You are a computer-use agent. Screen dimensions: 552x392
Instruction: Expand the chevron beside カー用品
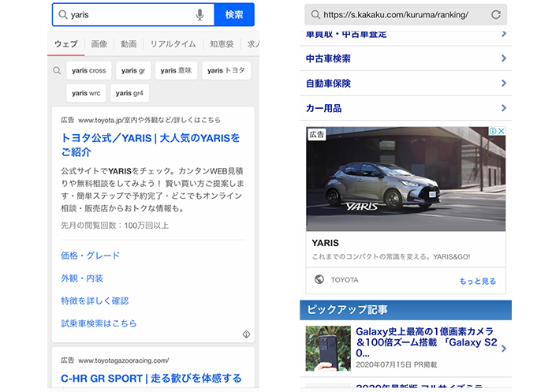click(504, 108)
